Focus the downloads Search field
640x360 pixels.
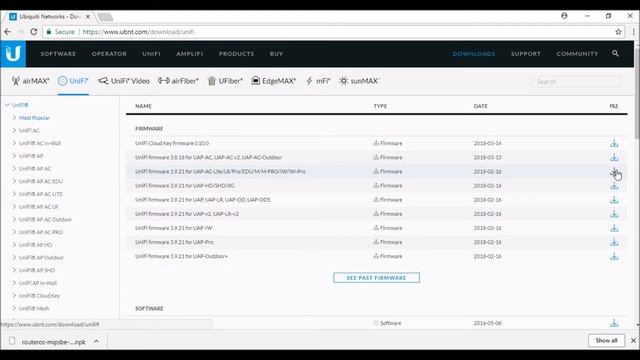click(x=577, y=82)
